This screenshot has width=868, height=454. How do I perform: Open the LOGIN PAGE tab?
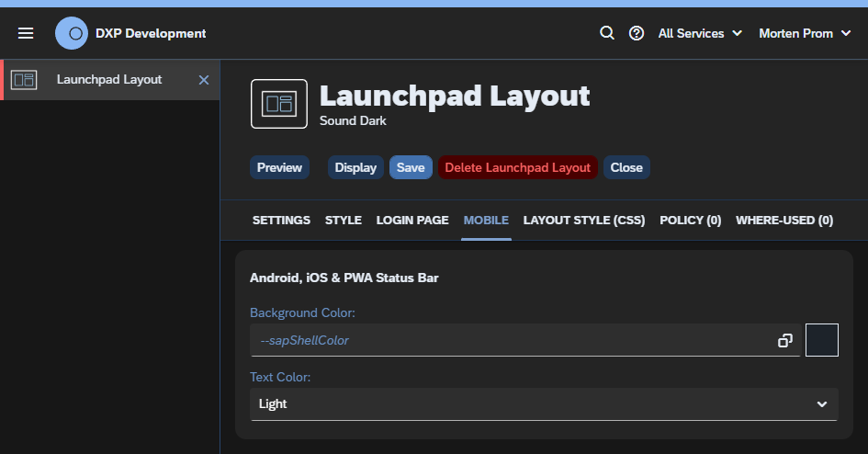pos(412,221)
